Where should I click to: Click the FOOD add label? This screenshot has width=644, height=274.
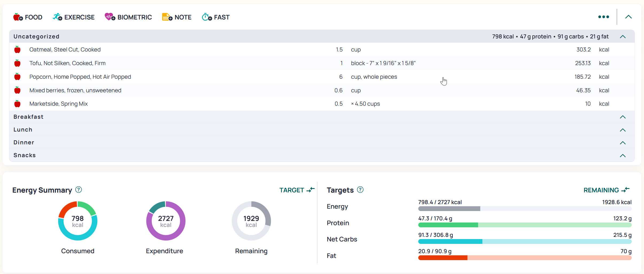[34, 17]
